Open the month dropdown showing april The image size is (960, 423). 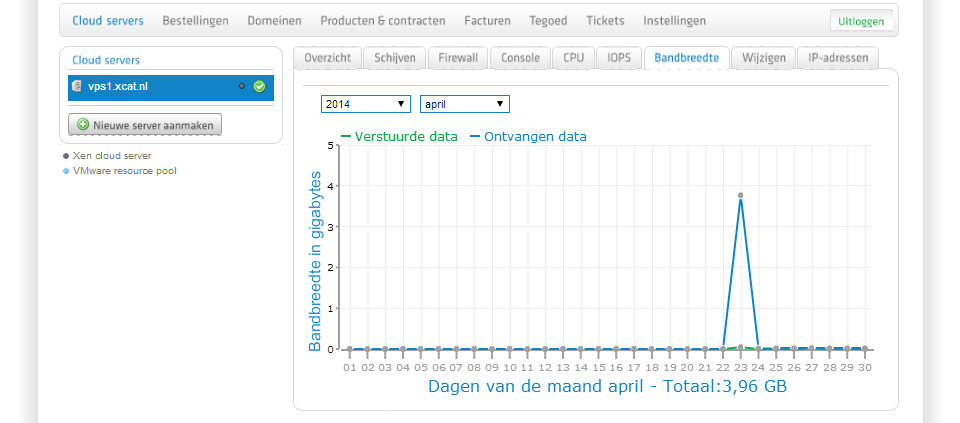pyautogui.click(x=465, y=104)
